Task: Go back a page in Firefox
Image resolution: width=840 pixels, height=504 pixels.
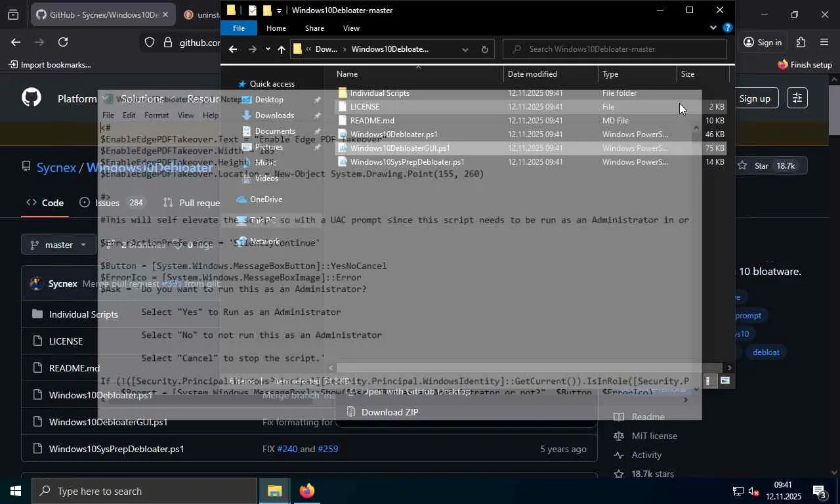Action: click(x=16, y=42)
